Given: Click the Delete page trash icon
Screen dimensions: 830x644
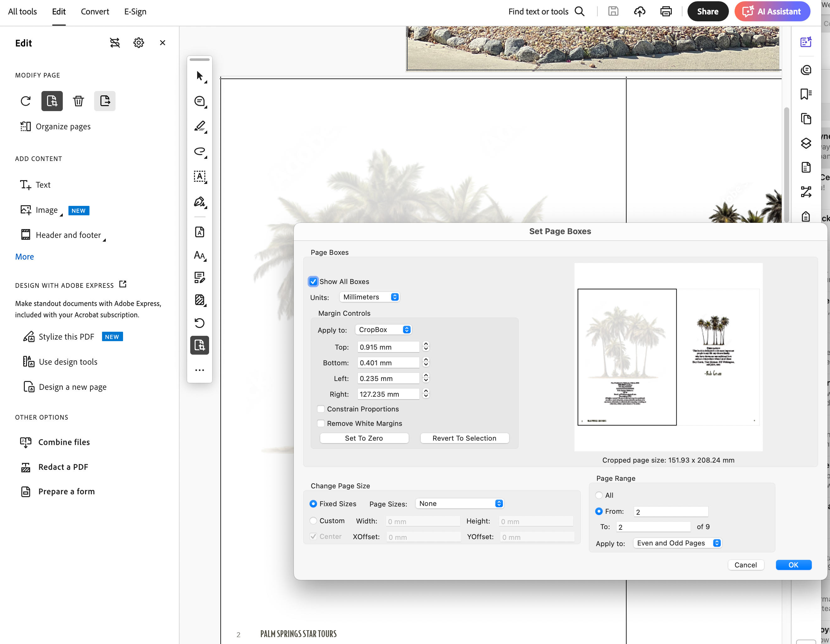Looking at the screenshot, I should pos(78,101).
